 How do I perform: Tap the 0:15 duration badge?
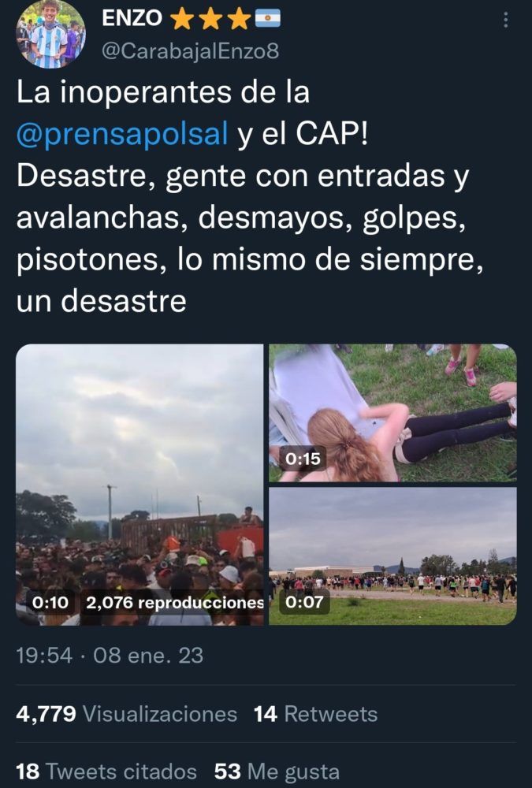pyautogui.click(x=303, y=459)
